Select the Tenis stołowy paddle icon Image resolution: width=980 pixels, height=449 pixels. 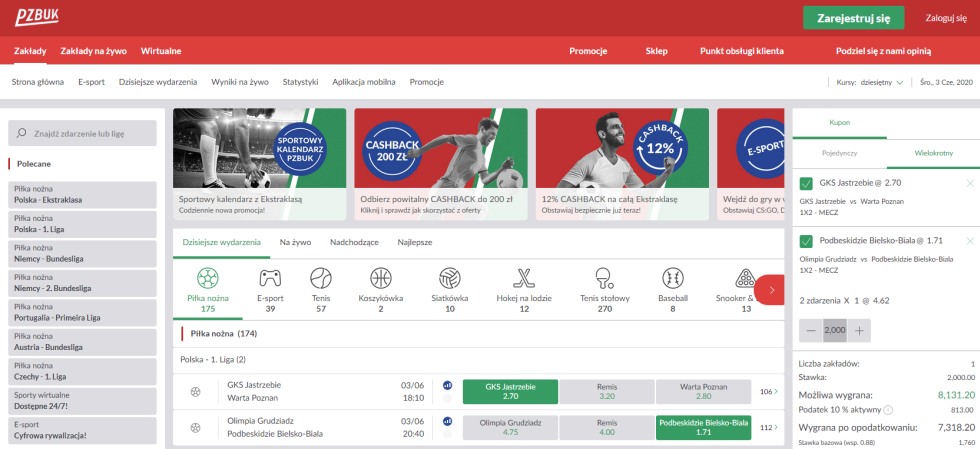tap(604, 278)
